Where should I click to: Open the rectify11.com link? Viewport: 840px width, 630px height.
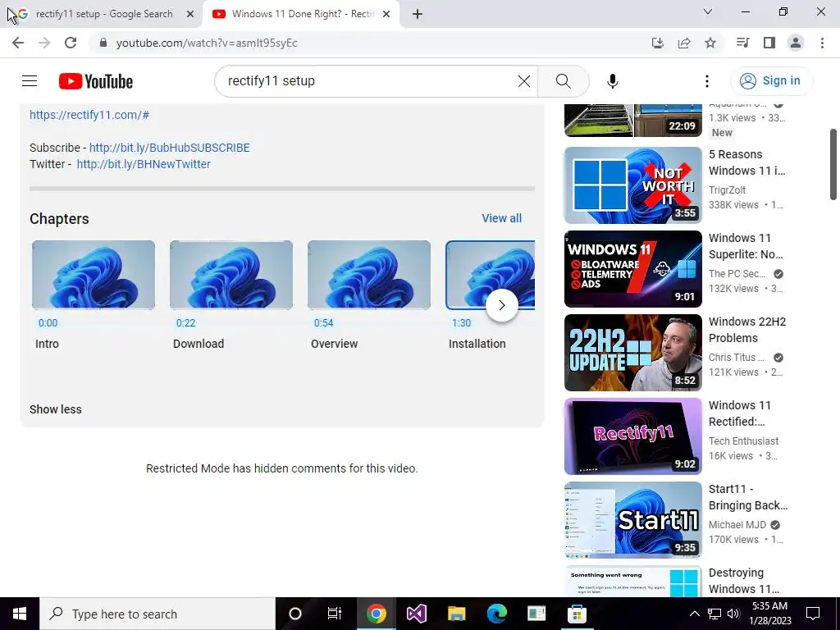(89, 115)
